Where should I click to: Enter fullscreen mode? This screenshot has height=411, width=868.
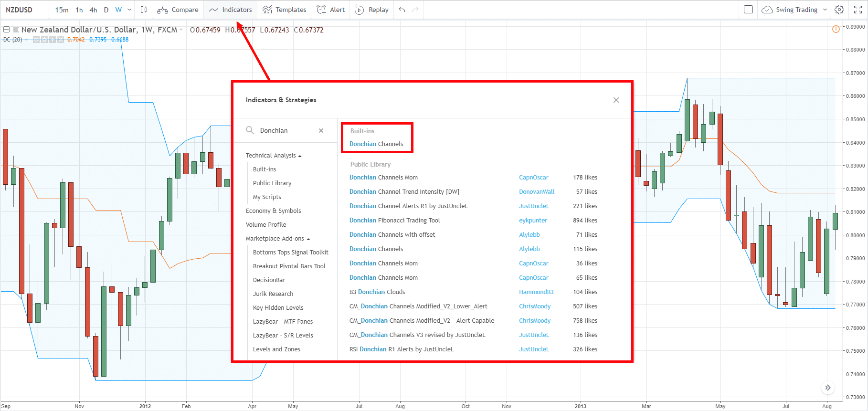pyautogui.click(x=858, y=10)
